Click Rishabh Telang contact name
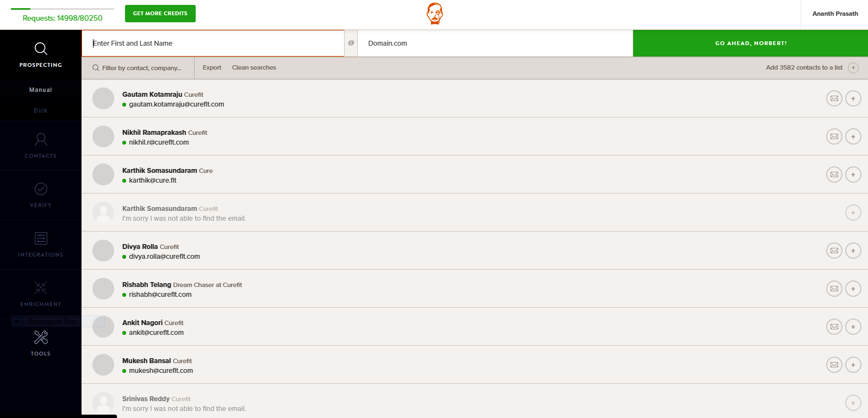 tap(147, 285)
